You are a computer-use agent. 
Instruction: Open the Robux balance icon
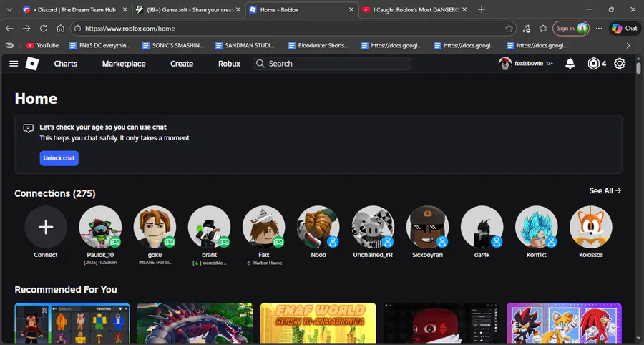[593, 64]
